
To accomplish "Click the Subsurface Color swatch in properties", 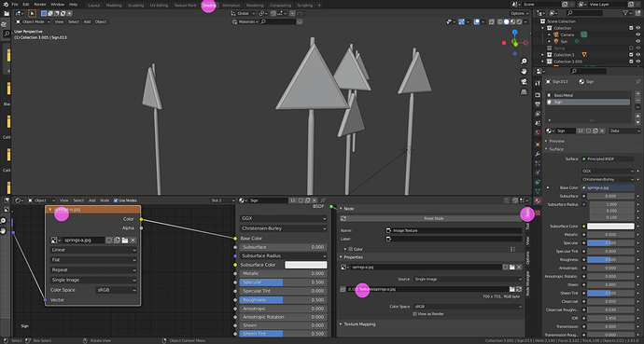I will tap(610, 227).
